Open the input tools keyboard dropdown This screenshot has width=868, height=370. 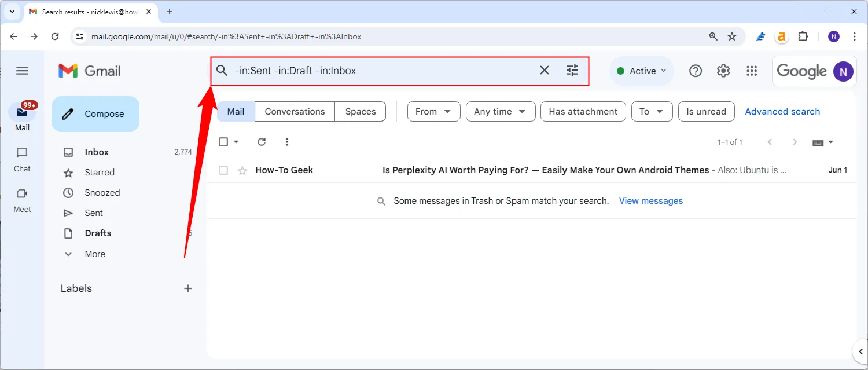coord(823,142)
